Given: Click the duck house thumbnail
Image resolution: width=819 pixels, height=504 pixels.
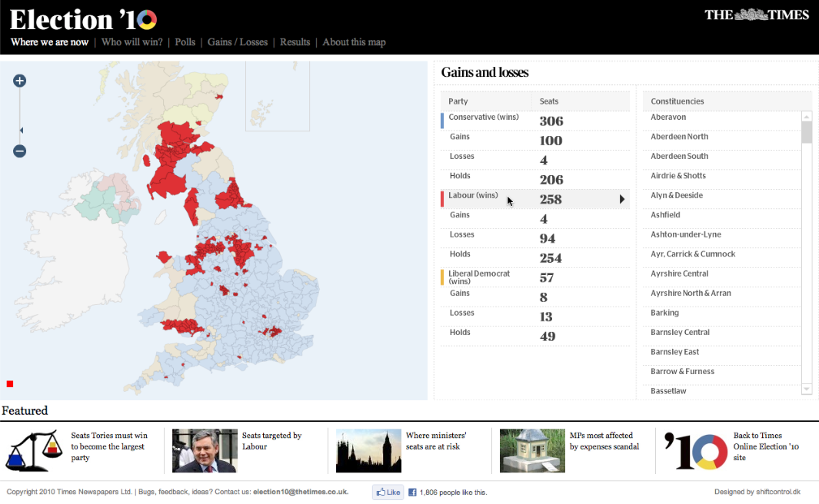Looking at the screenshot, I should 532,451.
